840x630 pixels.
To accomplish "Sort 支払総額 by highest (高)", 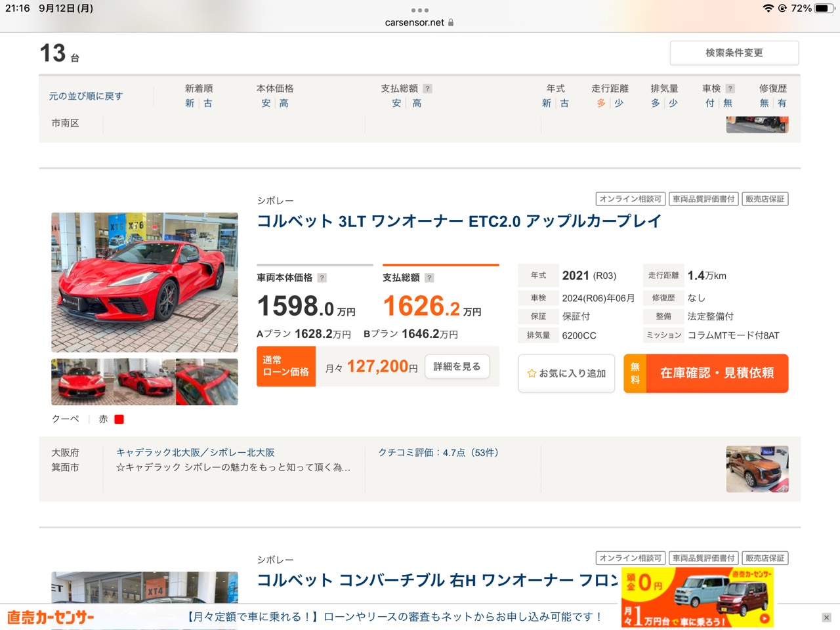I will tap(417, 103).
